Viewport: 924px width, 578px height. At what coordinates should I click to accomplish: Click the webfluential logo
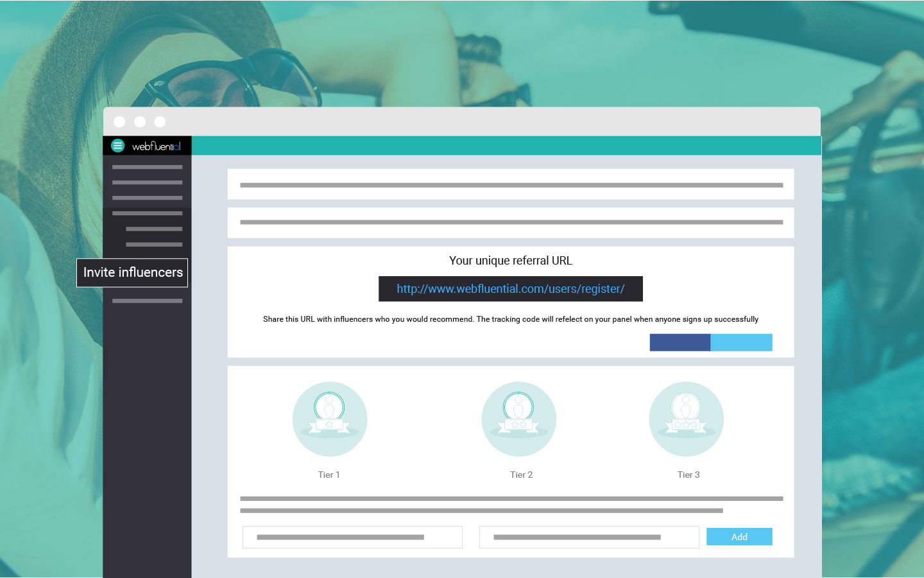(x=156, y=146)
